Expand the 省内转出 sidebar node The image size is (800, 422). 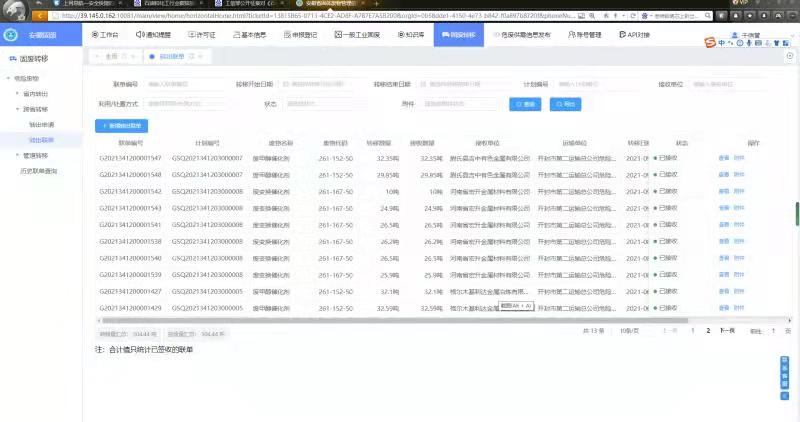pyautogui.click(x=17, y=93)
